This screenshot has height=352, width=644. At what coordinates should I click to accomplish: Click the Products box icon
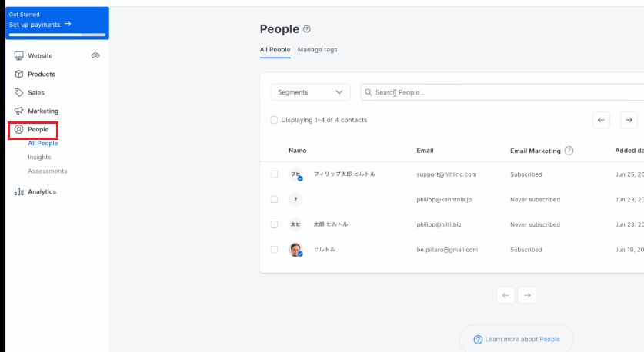click(x=19, y=75)
